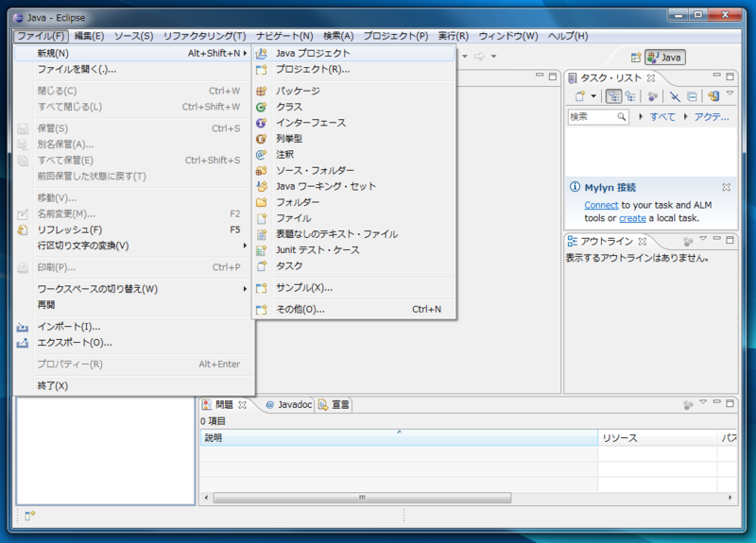The width and height of the screenshot is (756, 543).
Task: Click the Open Perspective icon
Action: tap(636, 58)
